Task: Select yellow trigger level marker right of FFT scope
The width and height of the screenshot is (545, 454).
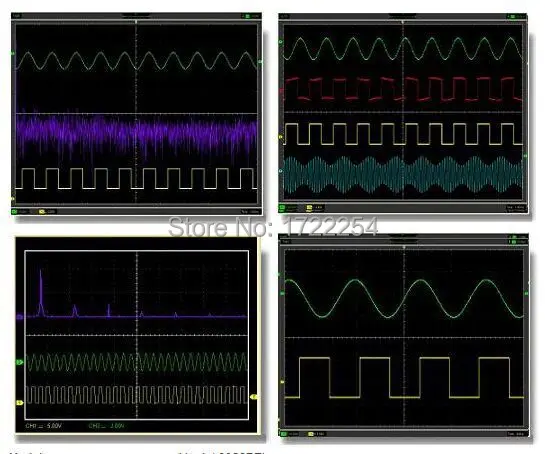Action: point(254,397)
